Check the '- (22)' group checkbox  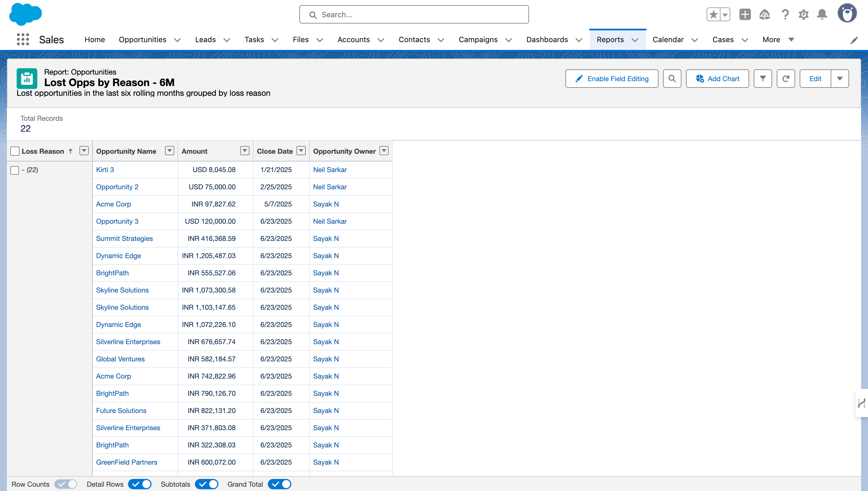pos(15,170)
